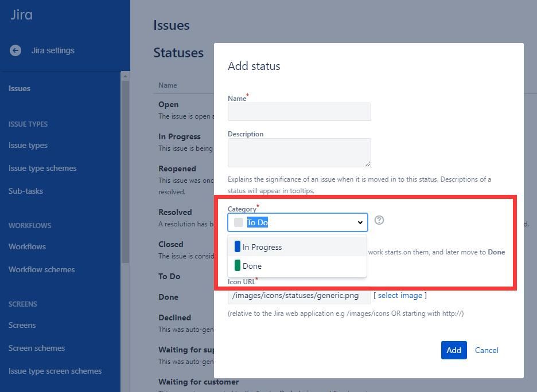This screenshot has width=537, height=392.
Task: Click the Issues page heading
Action: coord(171,25)
